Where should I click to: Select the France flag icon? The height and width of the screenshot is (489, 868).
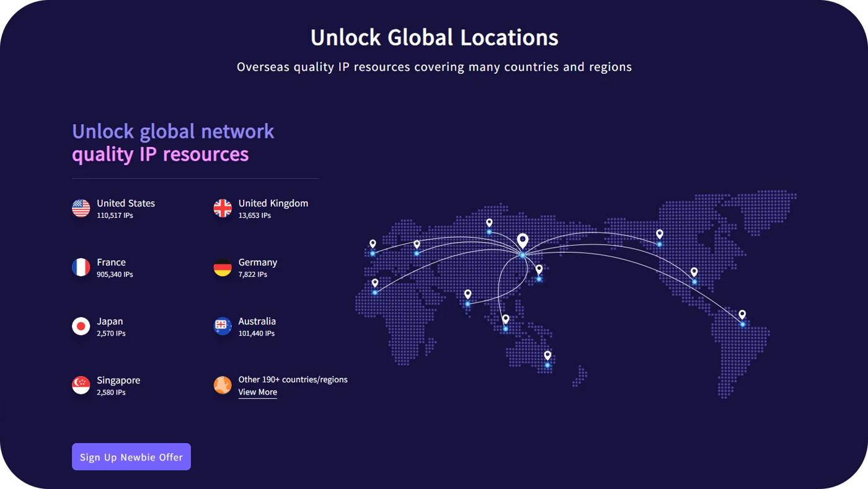[81, 267]
